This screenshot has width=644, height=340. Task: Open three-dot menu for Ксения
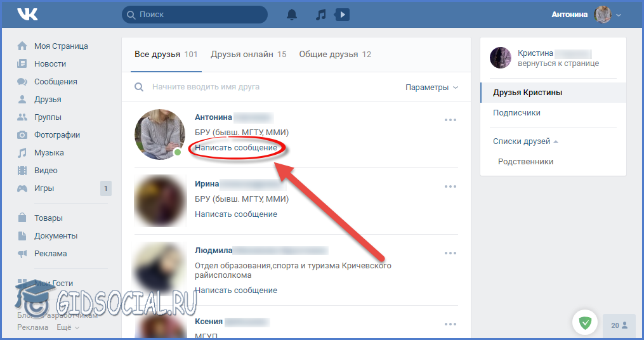(450, 324)
